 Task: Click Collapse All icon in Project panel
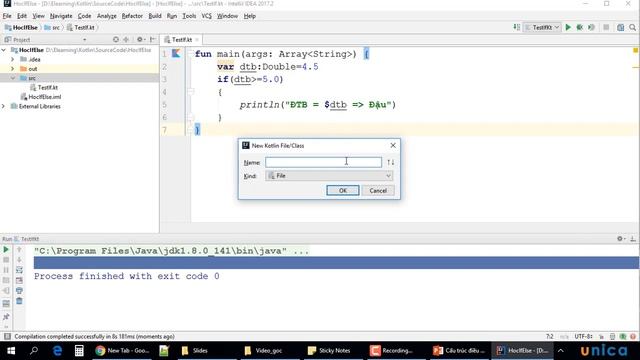click(x=126, y=40)
